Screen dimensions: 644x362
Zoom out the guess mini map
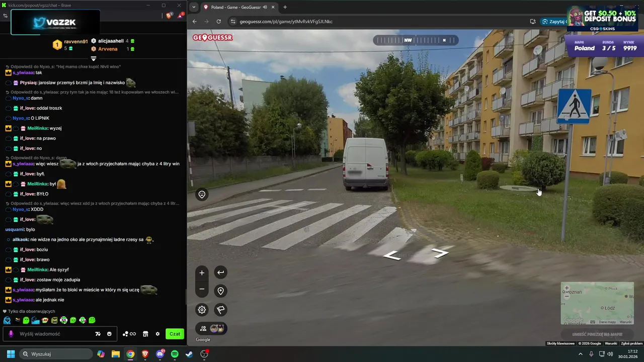tap(567, 296)
